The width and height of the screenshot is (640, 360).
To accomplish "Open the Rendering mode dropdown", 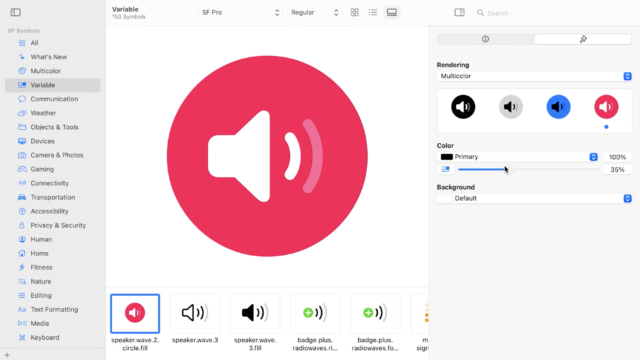I will click(x=534, y=76).
